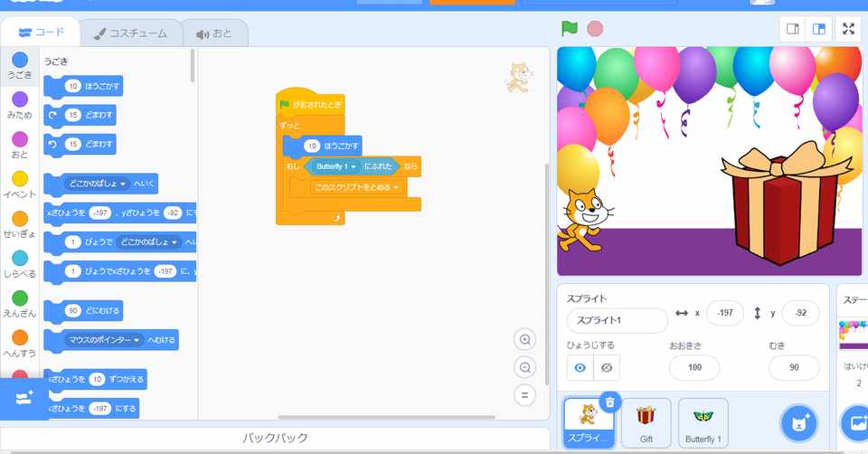Viewport: 868px width, 454px height.
Task: Click the green flag hat block in script
Action: point(310,103)
